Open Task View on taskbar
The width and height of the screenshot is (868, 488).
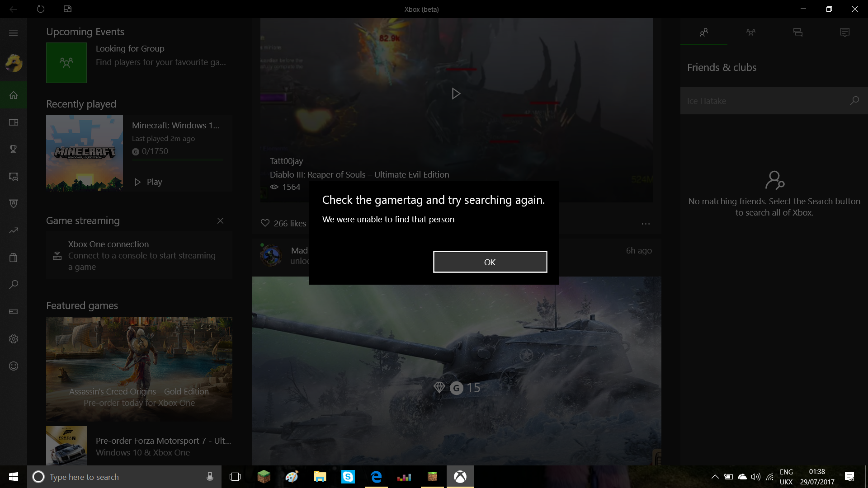pyautogui.click(x=235, y=477)
